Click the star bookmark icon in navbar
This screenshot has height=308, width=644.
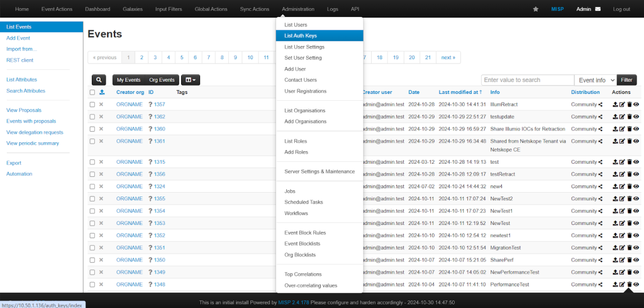click(536, 9)
